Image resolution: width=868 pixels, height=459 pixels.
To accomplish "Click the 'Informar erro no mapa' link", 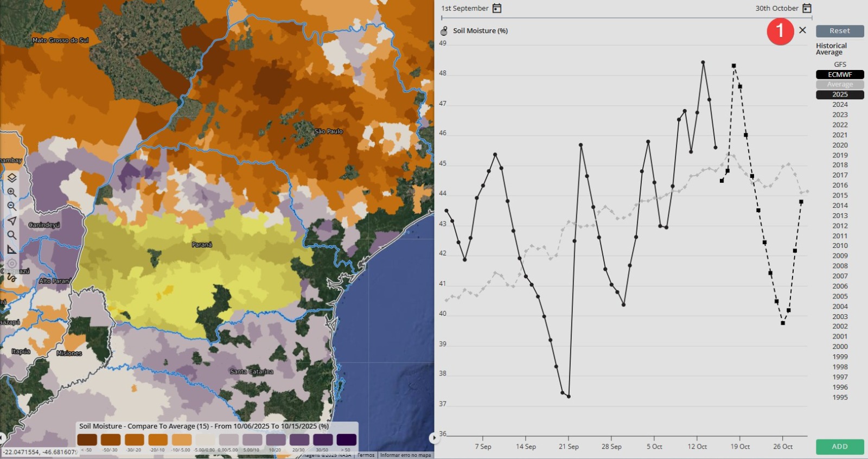I will point(405,455).
